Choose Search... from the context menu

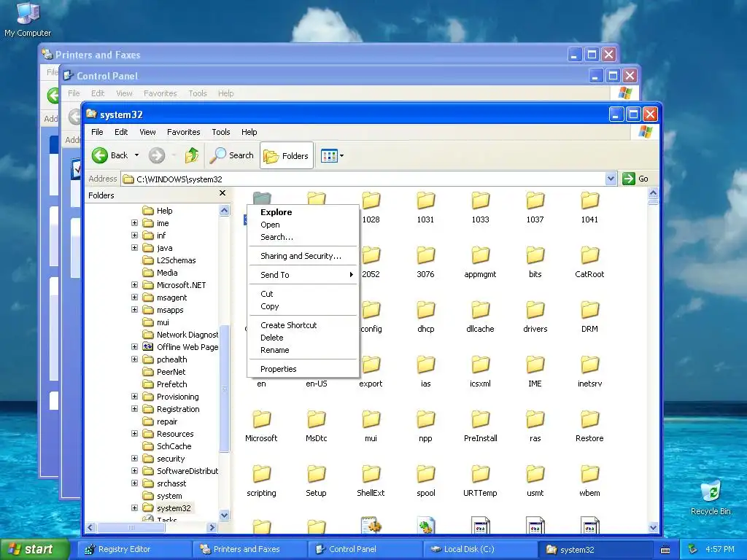pos(303,237)
